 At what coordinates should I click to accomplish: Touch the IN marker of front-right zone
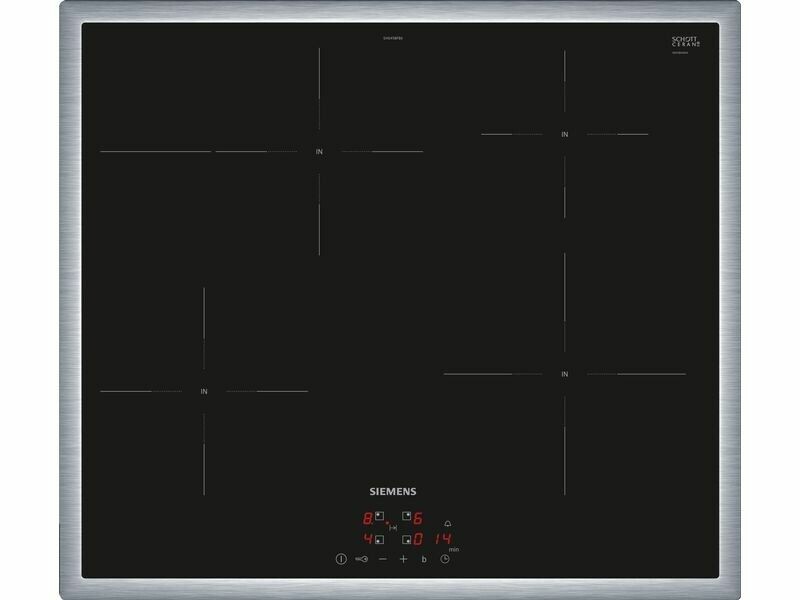pos(564,374)
